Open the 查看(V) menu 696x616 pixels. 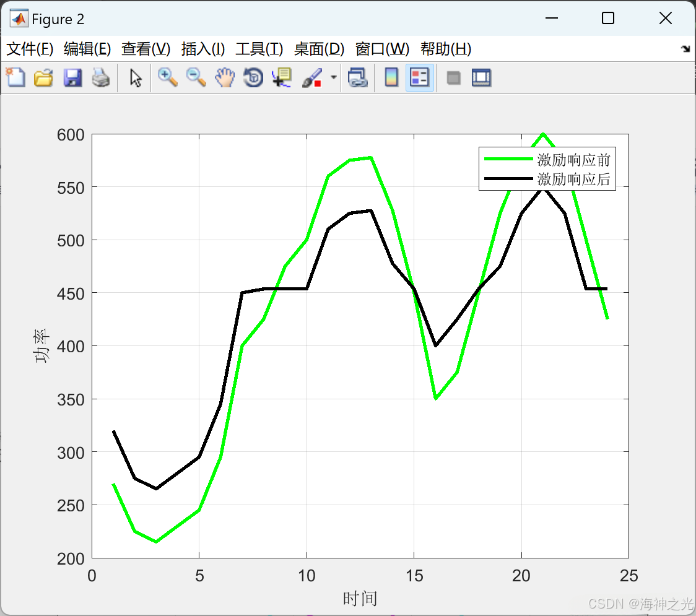click(146, 49)
